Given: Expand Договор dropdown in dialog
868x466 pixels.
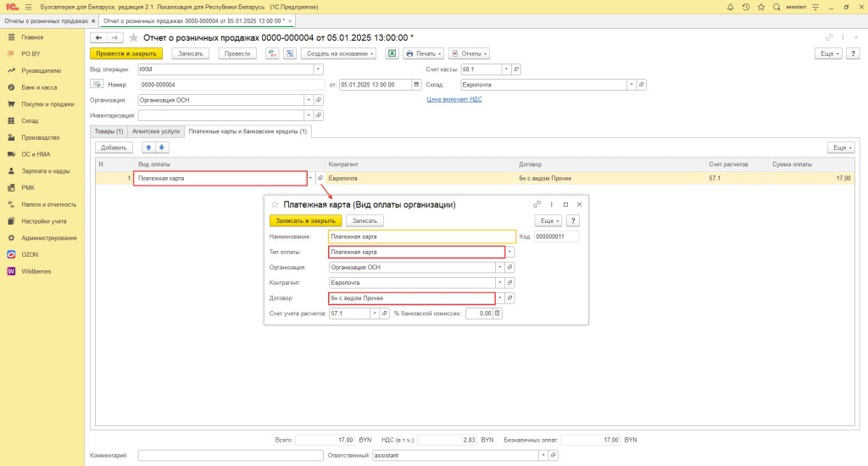Looking at the screenshot, I should pos(500,297).
